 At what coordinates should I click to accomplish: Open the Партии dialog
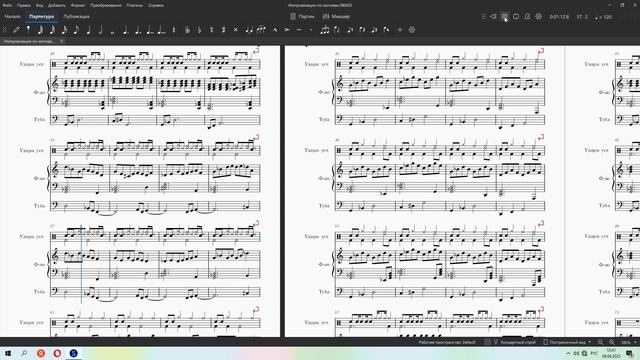click(302, 16)
